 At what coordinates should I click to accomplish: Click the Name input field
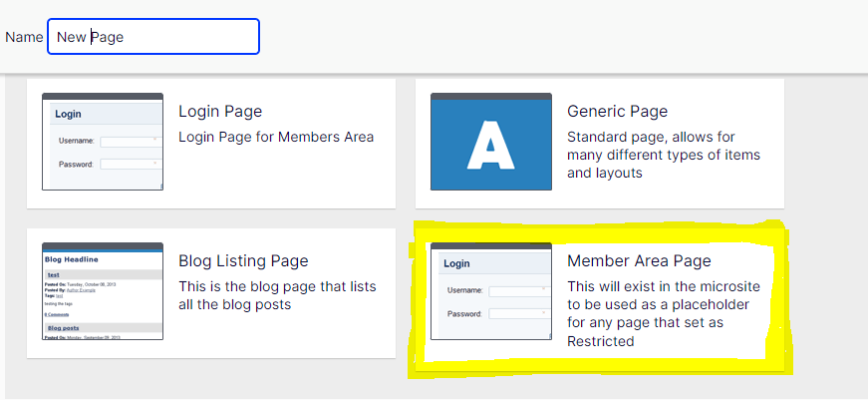point(152,37)
